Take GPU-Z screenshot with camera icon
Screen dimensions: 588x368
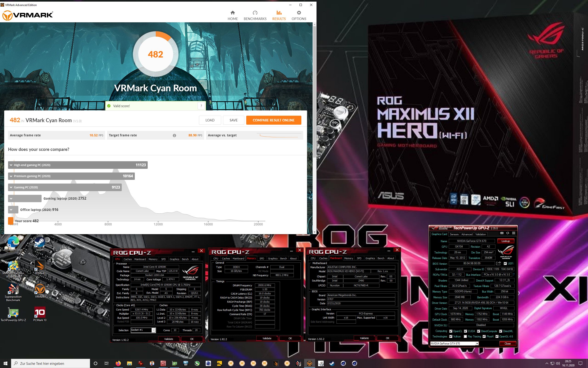[502, 233]
